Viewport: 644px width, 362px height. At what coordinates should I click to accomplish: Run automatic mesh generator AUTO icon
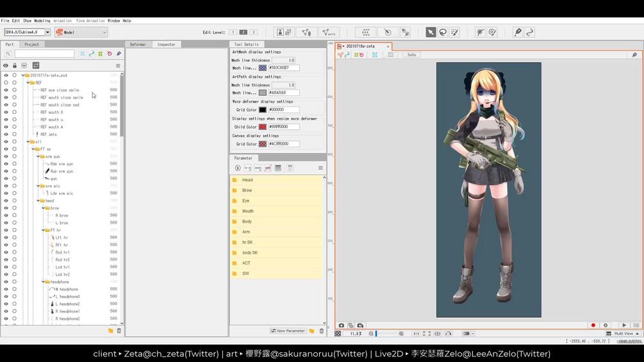[329, 32]
